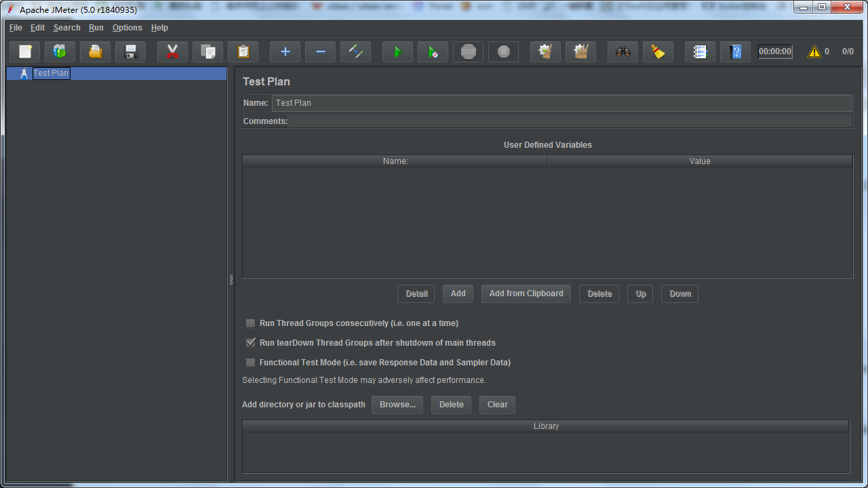
Task: Click the Add variable button
Action: pyautogui.click(x=458, y=293)
